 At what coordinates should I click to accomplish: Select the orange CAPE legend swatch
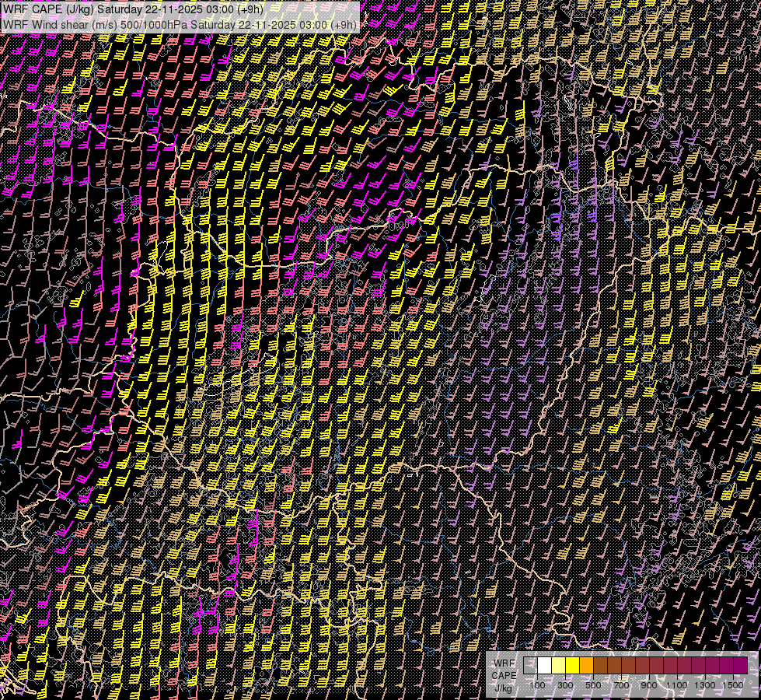586,666
